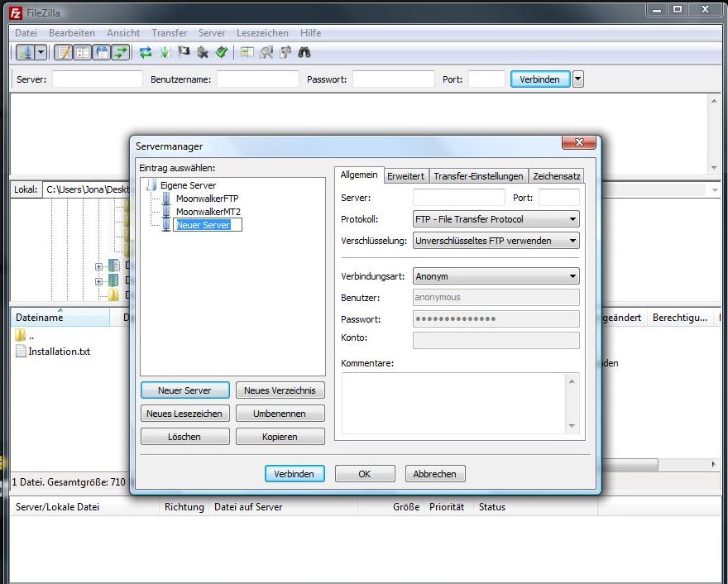Viewport: 728px width, 584px height.
Task: Open the Verbindungsart dropdown
Action: (x=496, y=276)
